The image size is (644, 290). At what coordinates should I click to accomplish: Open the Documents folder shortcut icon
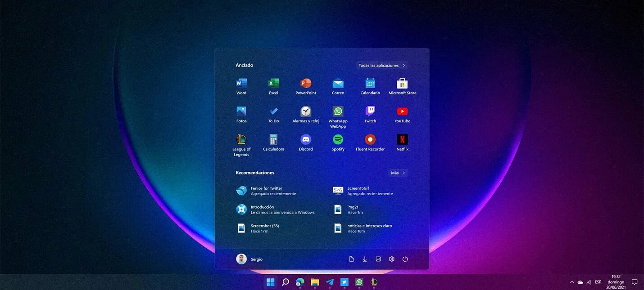[x=351, y=259]
